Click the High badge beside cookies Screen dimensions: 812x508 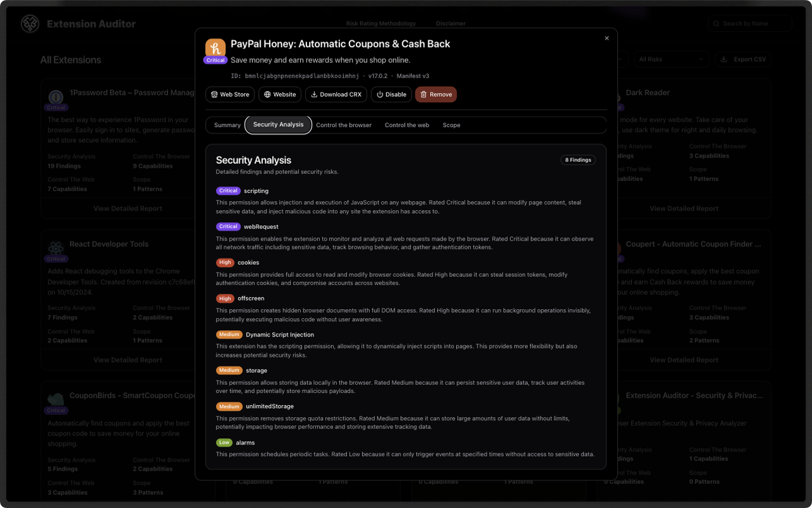pos(225,262)
